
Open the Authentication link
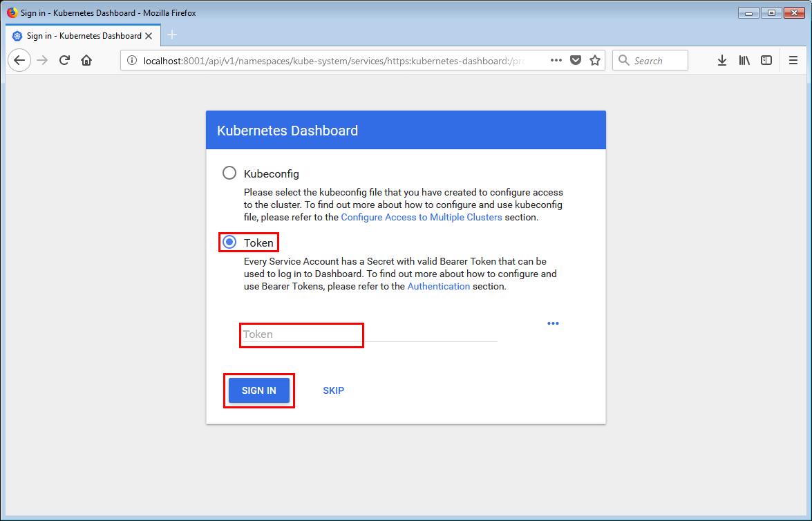(439, 286)
